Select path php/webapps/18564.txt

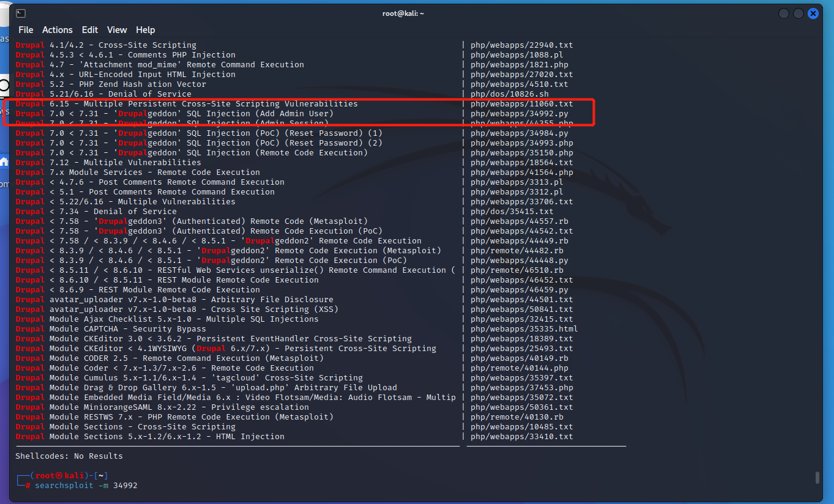point(522,163)
